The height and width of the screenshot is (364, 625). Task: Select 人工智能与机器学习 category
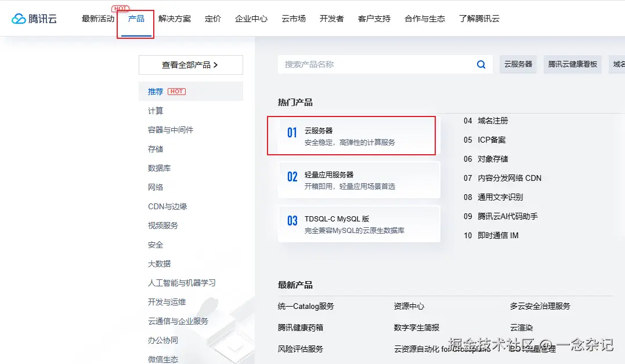[182, 283]
